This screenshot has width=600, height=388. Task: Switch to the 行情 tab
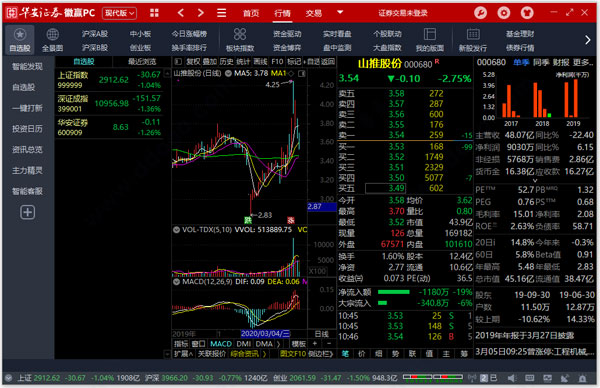[282, 13]
